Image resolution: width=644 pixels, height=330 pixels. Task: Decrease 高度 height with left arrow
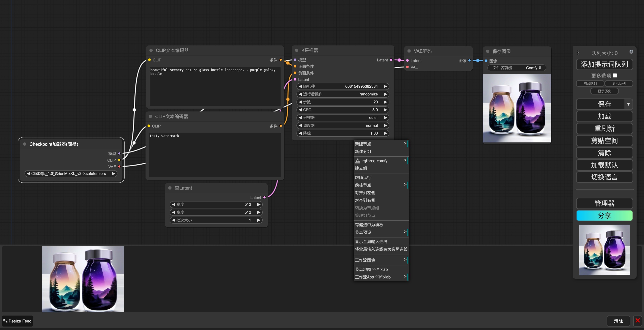[174, 212]
